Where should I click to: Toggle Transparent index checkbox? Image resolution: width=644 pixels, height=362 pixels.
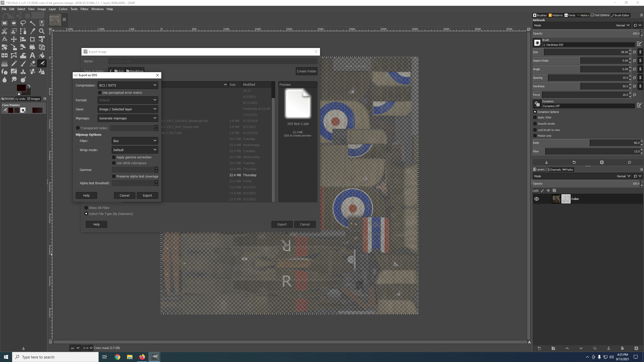(x=78, y=128)
